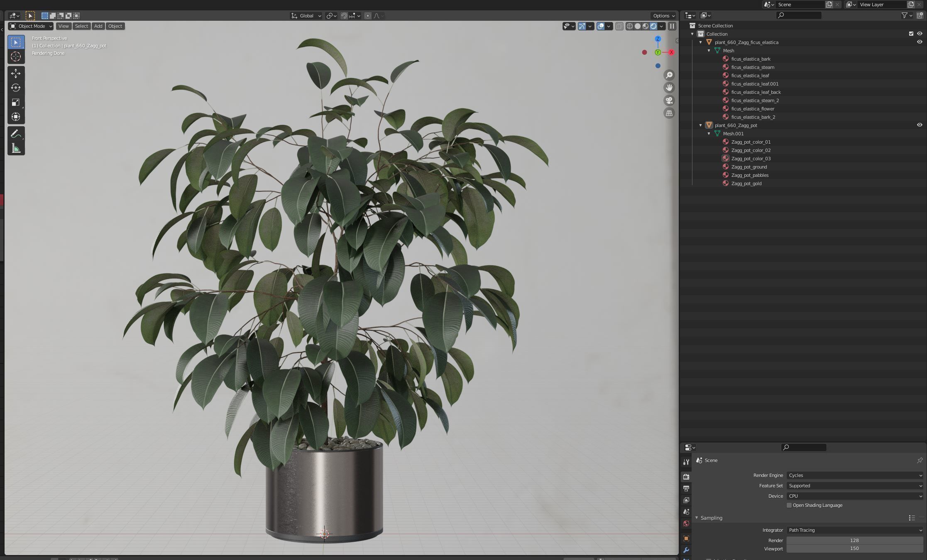
Task: Click the Options button in viewport header
Action: pos(663,16)
